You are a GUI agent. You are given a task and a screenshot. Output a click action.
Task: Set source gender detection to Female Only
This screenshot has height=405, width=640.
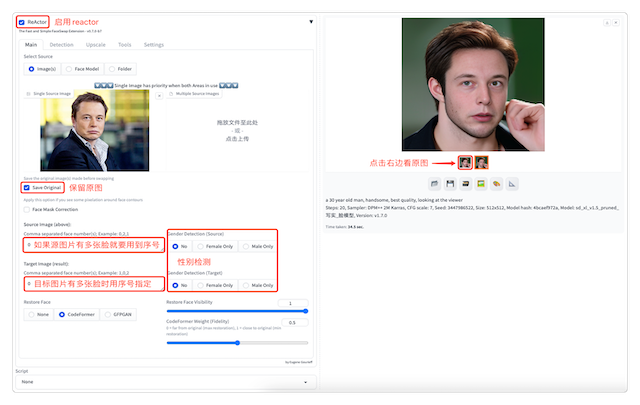point(215,246)
